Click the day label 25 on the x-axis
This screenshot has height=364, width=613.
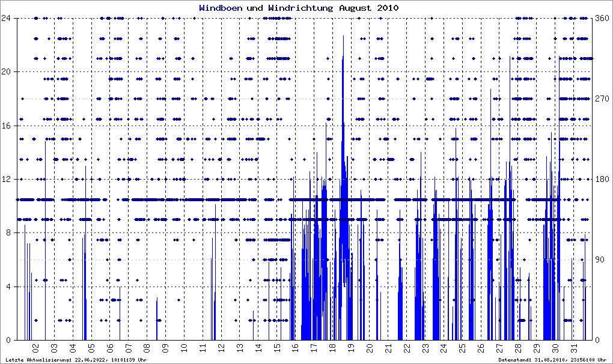(x=463, y=348)
